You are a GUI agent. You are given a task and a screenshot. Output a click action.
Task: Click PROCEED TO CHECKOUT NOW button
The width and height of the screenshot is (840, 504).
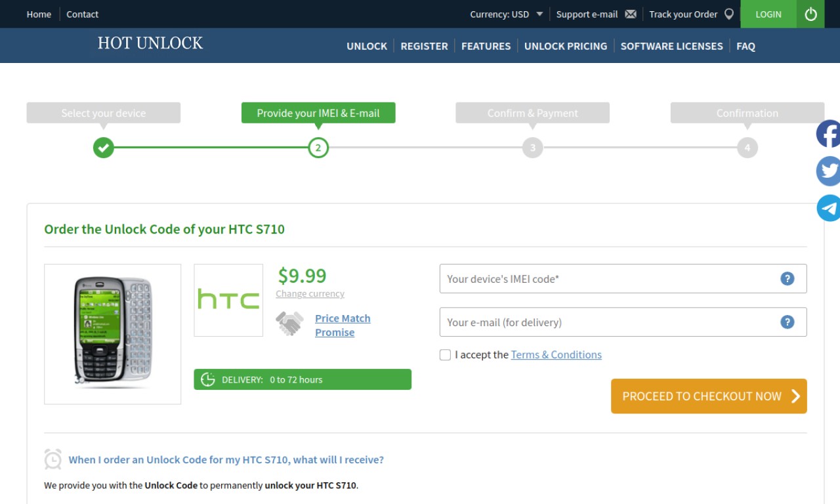pos(709,396)
